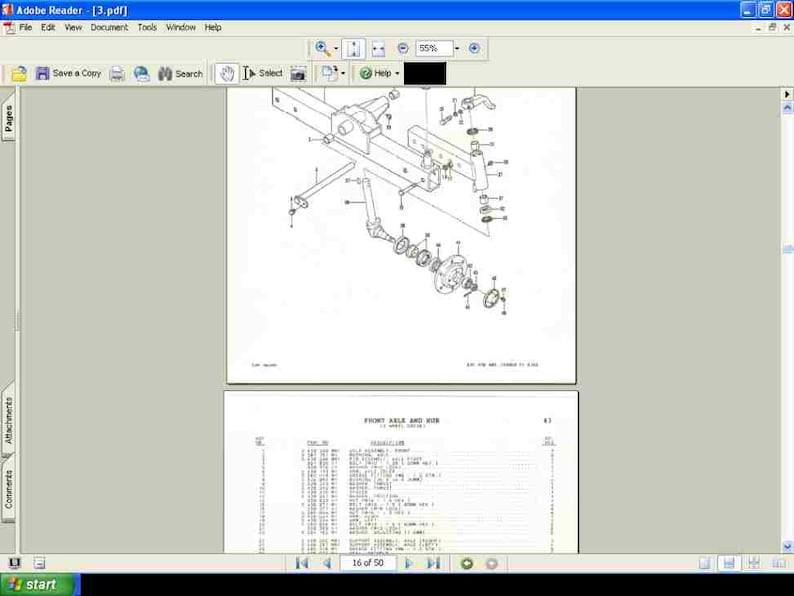Open the rotate tool dropdown arrow
The image size is (794, 596).
point(343,74)
